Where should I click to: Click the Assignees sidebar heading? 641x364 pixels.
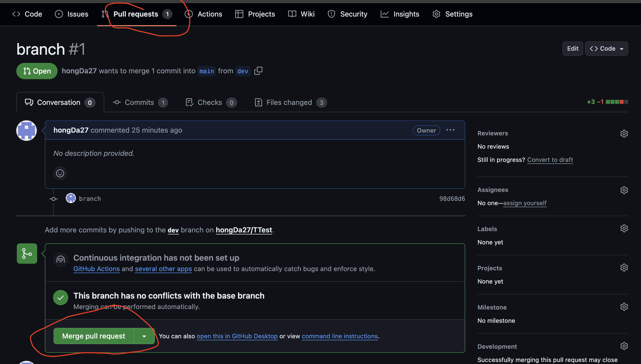pyautogui.click(x=493, y=190)
